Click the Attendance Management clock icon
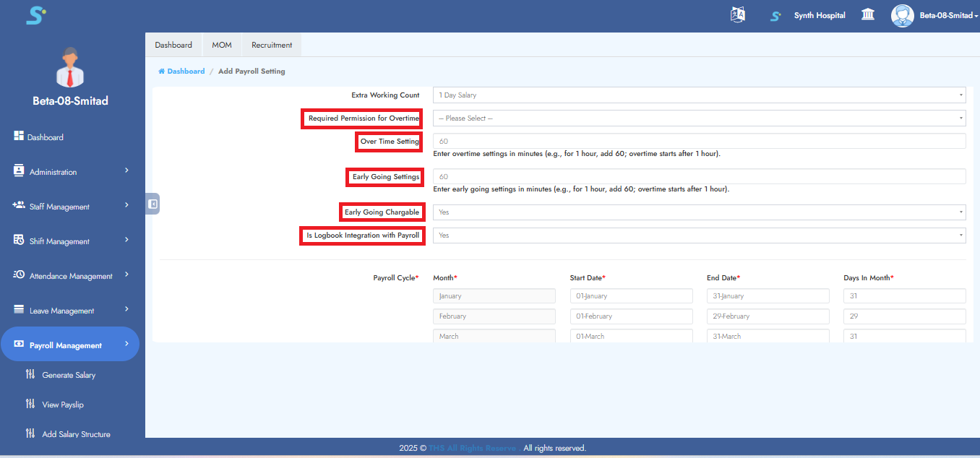Image resolution: width=980 pixels, height=458 pixels. click(19, 275)
